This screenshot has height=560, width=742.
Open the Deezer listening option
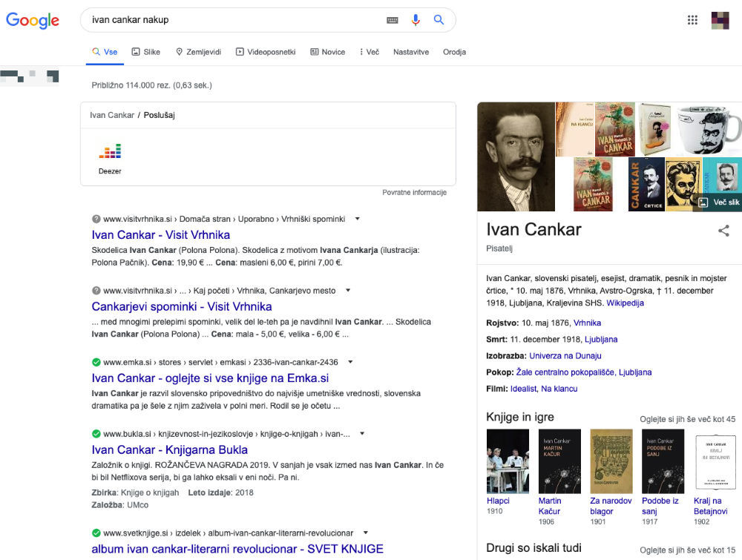pos(110,159)
